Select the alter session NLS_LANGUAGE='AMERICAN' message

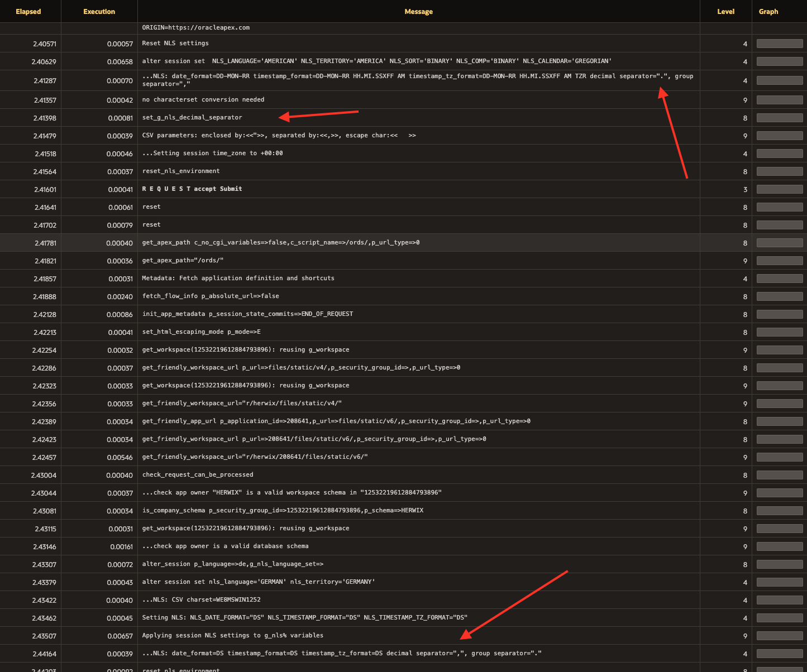[x=376, y=61]
